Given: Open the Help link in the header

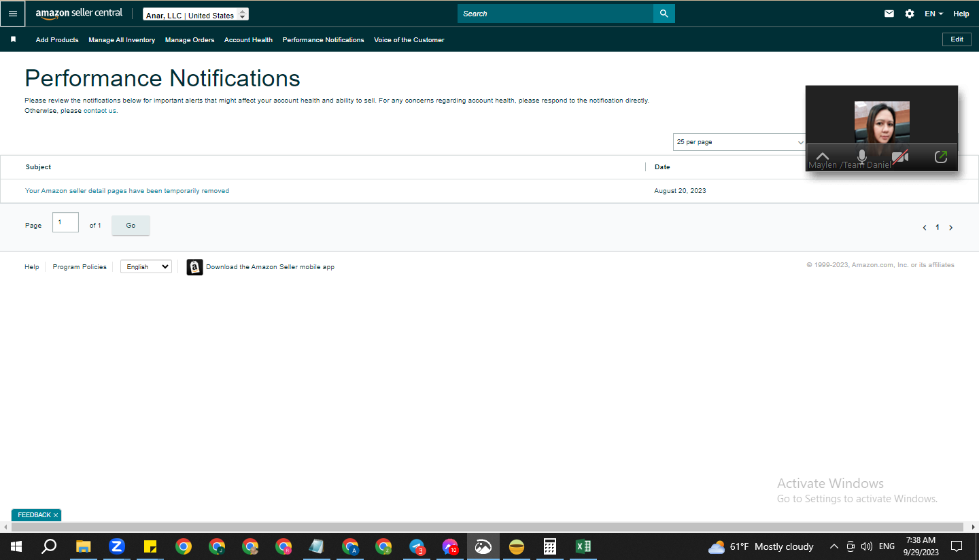Looking at the screenshot, I should 961,14.
